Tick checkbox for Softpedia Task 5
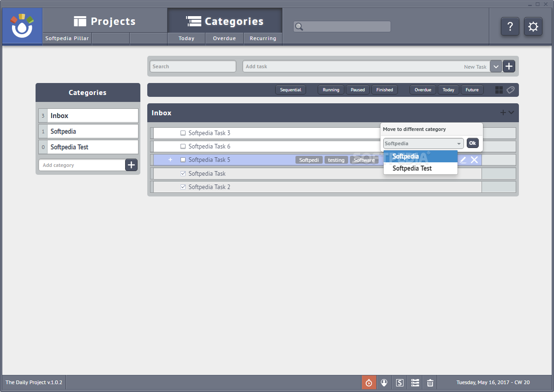Viewport: 554px width, 392px height. point(183,160)
